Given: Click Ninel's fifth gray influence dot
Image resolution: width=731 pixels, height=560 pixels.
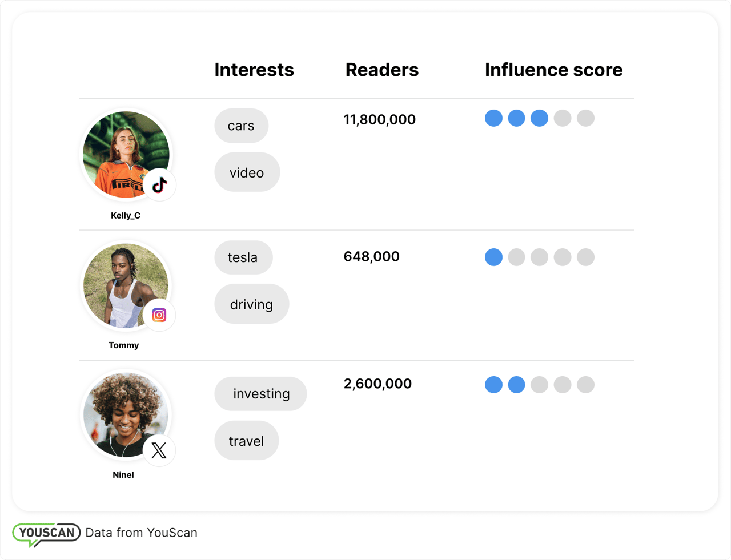Looking at the screenshot, I should coord(585,385).
